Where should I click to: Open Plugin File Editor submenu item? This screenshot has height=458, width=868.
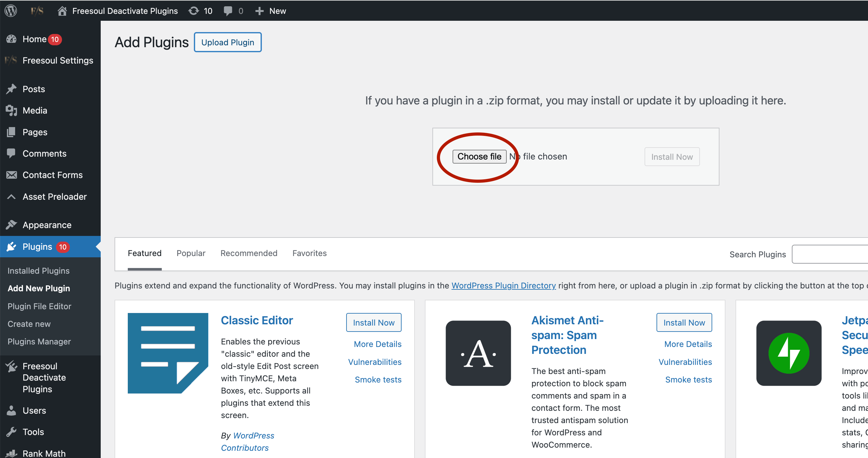point(39,306)
